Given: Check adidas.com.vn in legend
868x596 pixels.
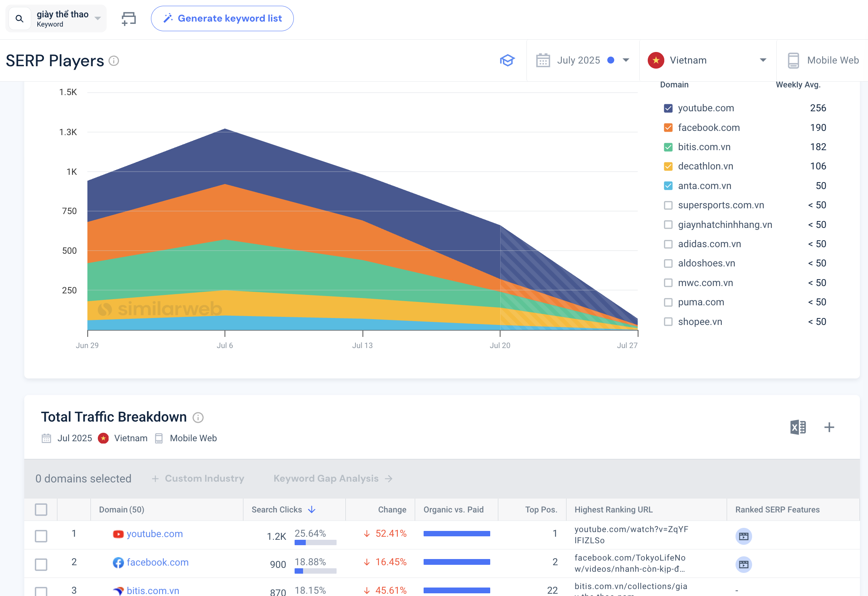Looking at the screenshot, I should [x=668, y=244].
